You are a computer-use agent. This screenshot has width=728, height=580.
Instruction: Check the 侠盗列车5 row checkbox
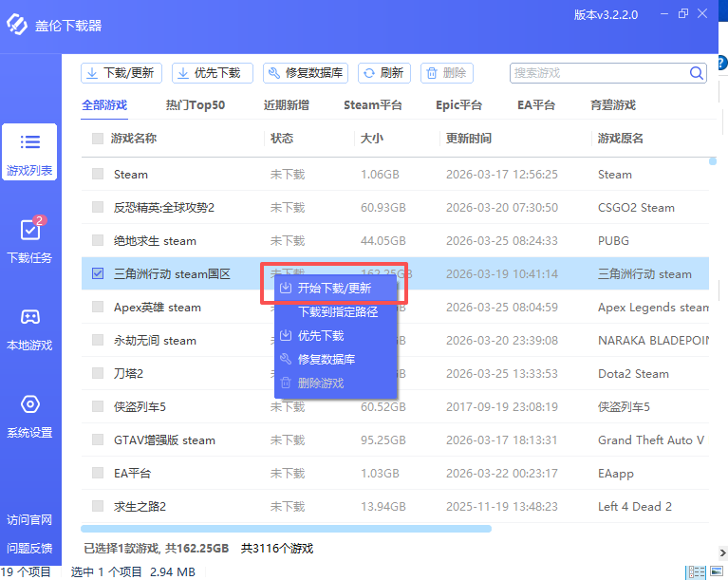(x=98, y=407)
